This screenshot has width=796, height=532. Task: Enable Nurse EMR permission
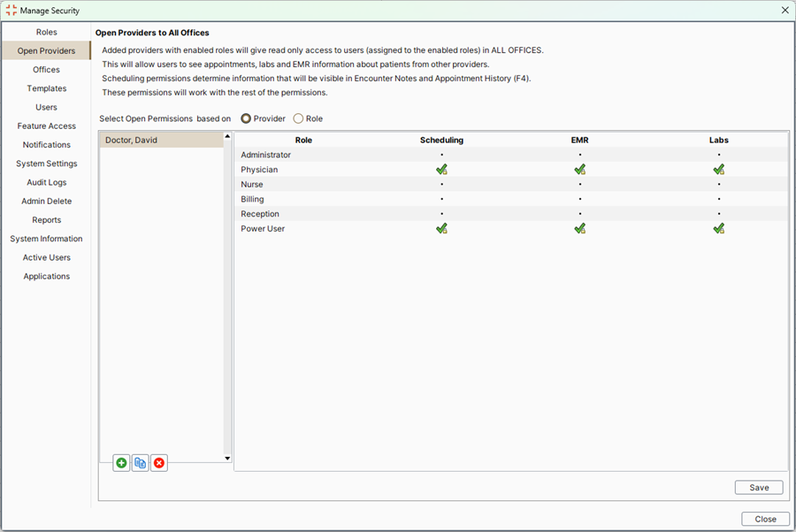click(580, 185)
